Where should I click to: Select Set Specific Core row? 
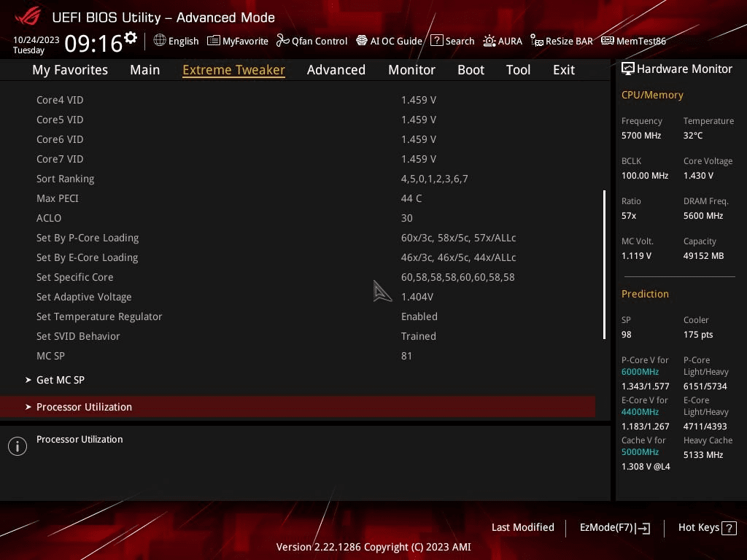(x=298, y=277)
